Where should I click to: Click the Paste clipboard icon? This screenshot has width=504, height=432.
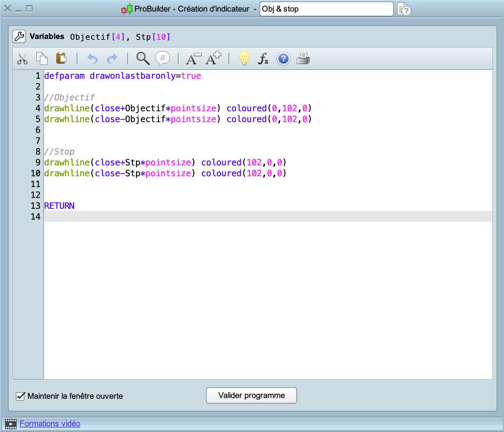pyautogui.click(x=61, y=59)
